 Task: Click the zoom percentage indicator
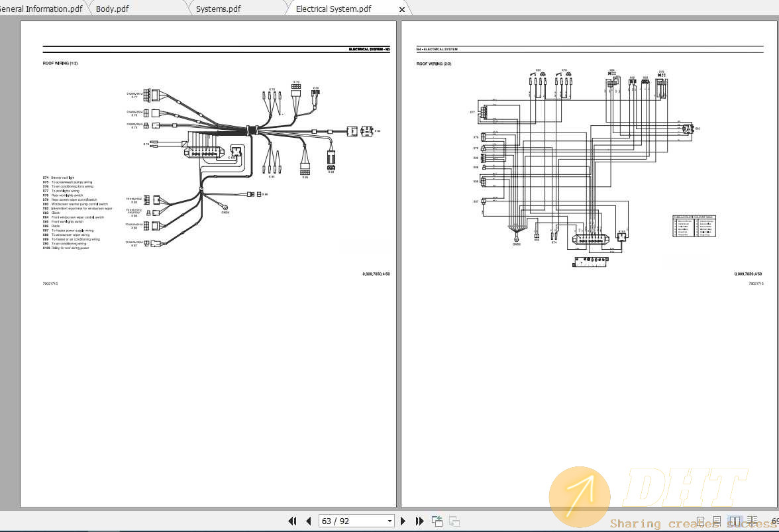(x=774, y=521)
